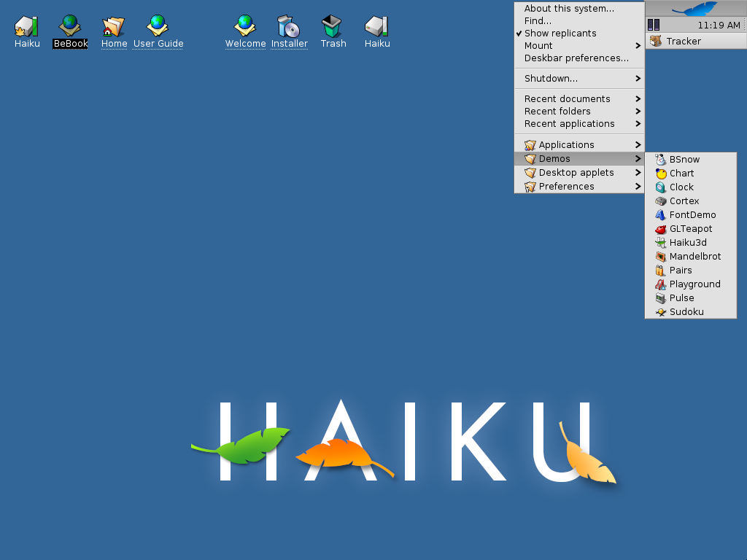Launch Pulse via its icon
This screenshot has width=747, height=560.
tap(660, 297)
